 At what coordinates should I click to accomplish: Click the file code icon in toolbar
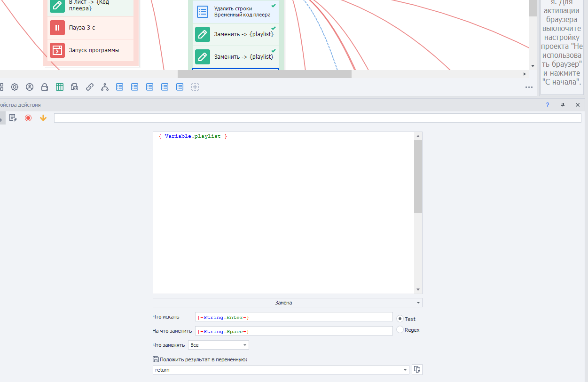click(x=75, y=87)
